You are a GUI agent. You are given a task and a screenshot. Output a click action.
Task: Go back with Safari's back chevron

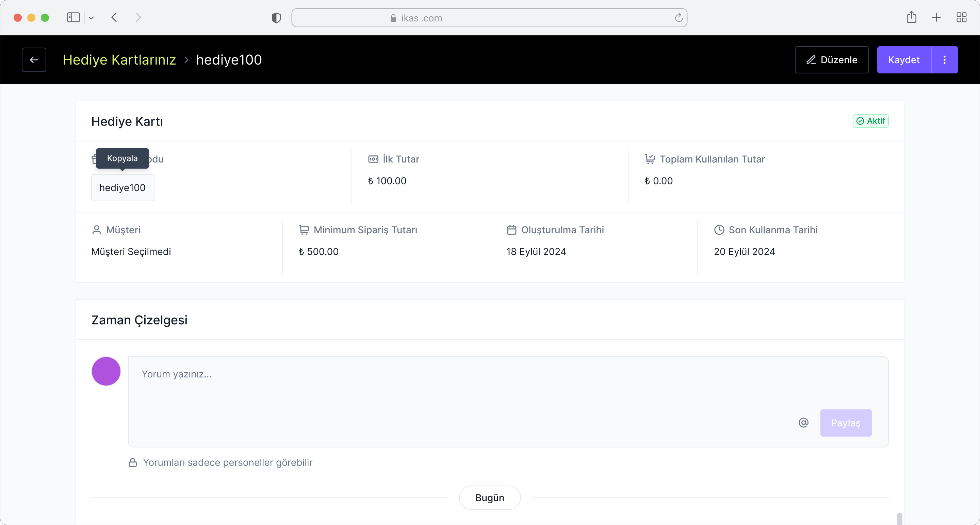point(114,17)
